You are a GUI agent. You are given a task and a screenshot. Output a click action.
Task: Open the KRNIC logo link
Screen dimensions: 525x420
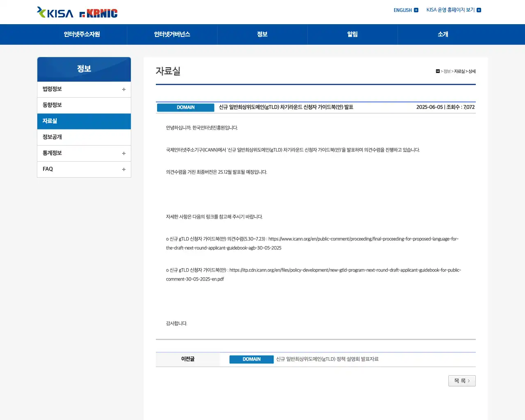click(x=98, y=14)
